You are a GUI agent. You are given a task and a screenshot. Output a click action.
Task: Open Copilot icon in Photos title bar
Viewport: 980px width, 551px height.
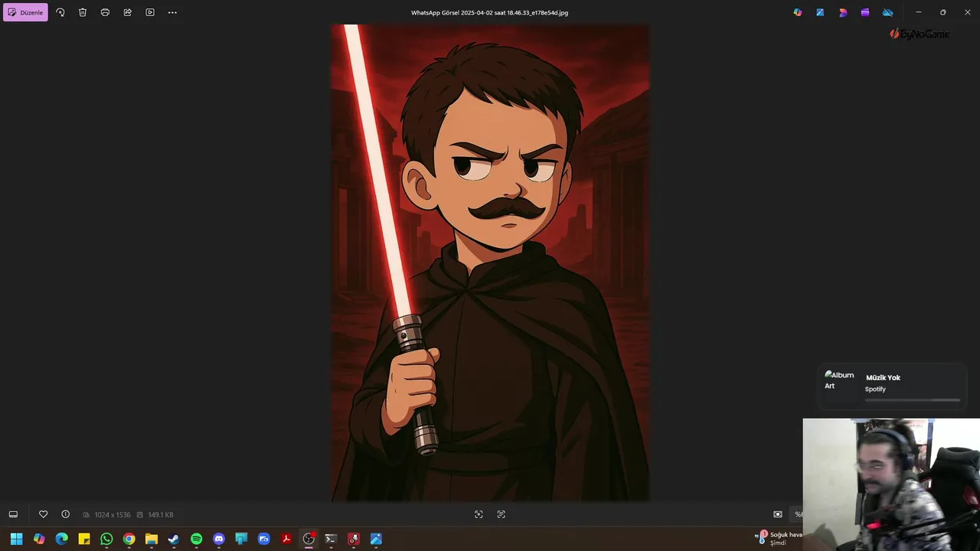pyautogui.click(x=798, y=12)
